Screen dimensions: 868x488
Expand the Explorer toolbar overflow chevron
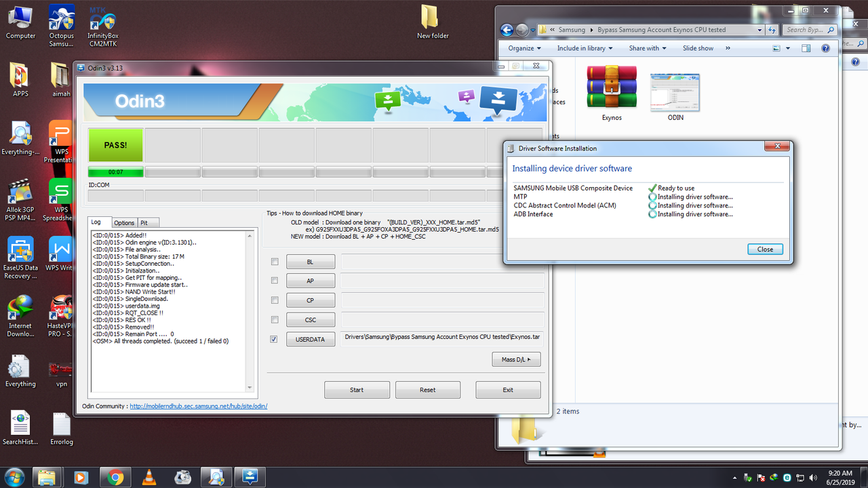[728, 48]
